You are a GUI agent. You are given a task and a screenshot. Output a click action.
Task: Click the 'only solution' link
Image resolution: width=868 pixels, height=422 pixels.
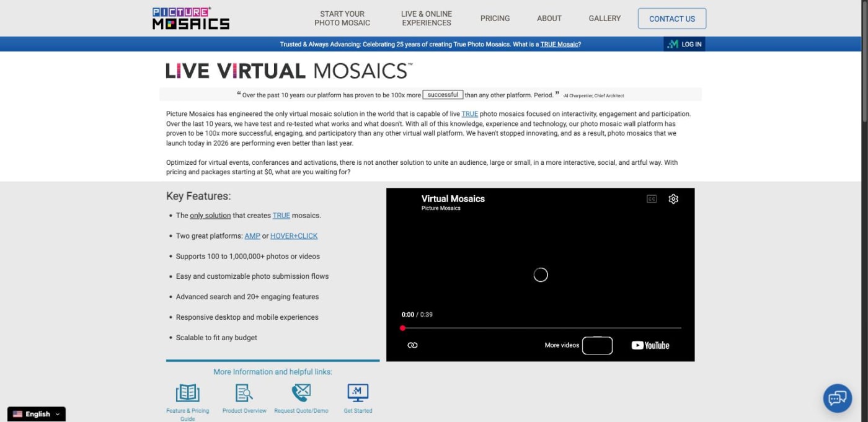click(210, 216)
